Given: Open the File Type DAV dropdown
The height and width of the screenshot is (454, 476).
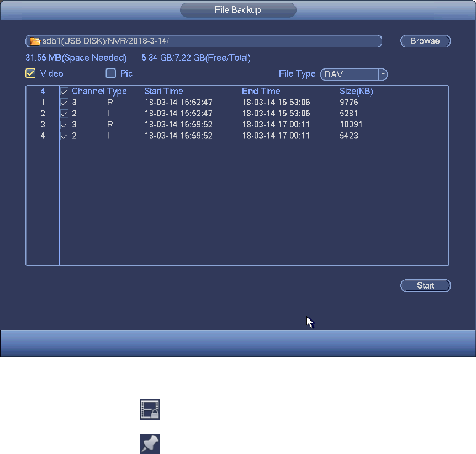Looking at the screenshot, I should pos(354,74).
